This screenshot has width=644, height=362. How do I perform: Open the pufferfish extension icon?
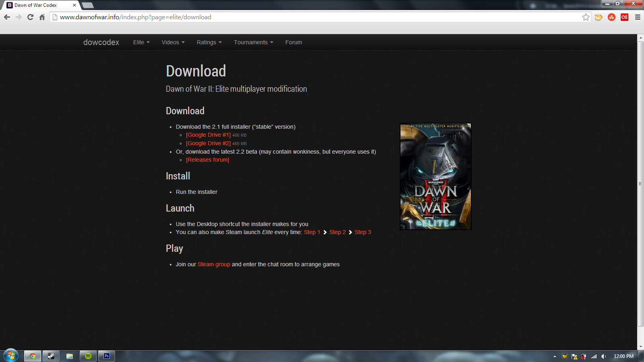coord(599,17)
